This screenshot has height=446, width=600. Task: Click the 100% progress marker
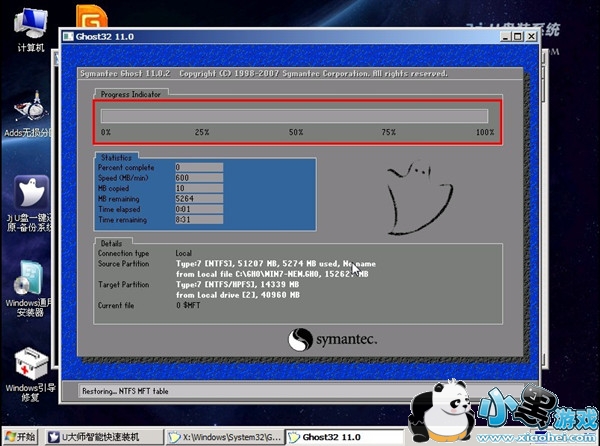pyautogui.click(x=485, y=132)
